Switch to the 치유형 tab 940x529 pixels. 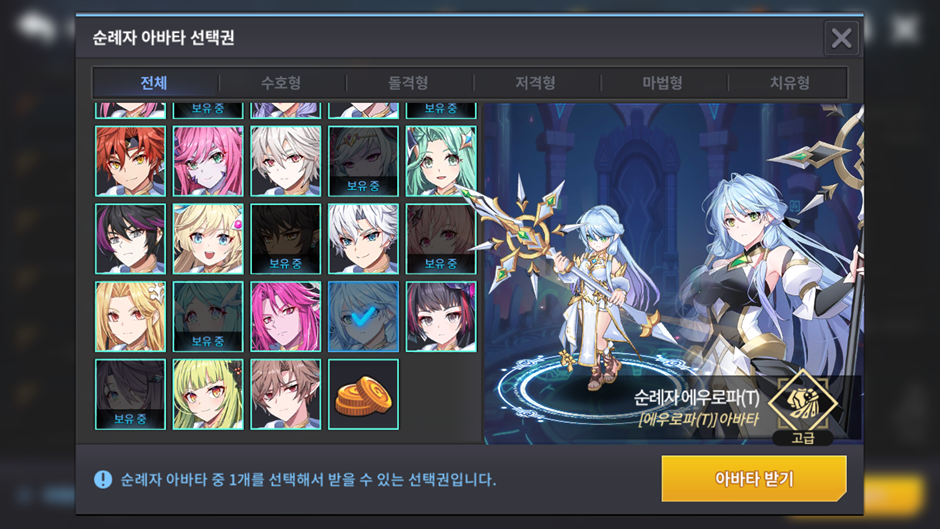pyautogui.click(x=790, y=83)
